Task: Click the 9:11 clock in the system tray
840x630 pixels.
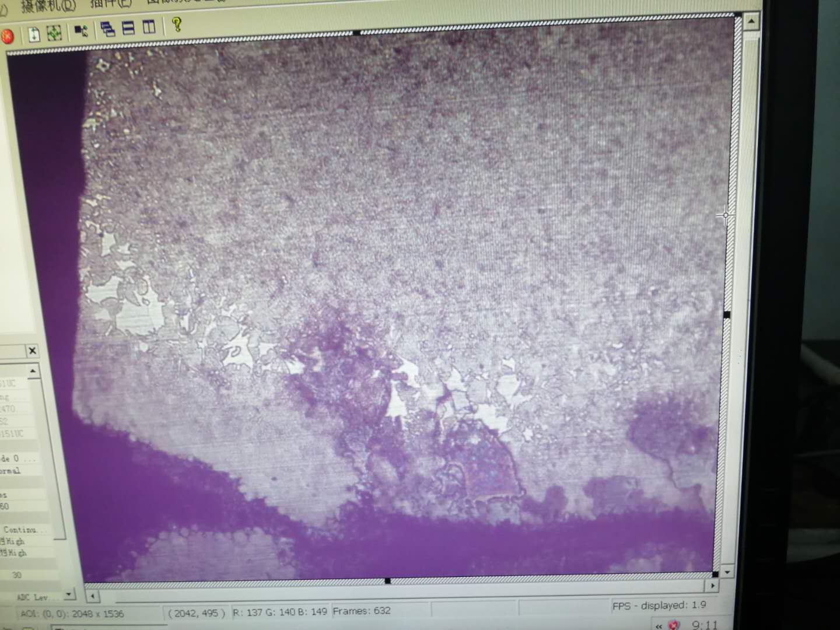Action: tap(705, 625)
